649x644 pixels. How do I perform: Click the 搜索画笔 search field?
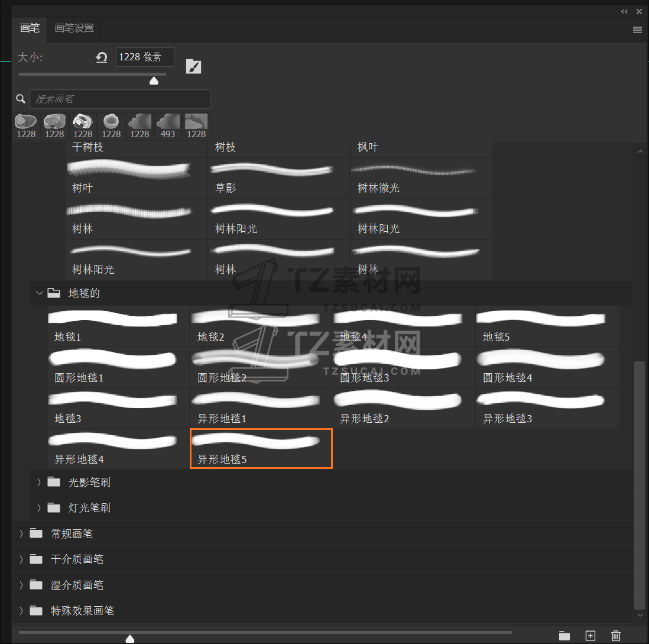pyautogui.click(x=120, y=99)
